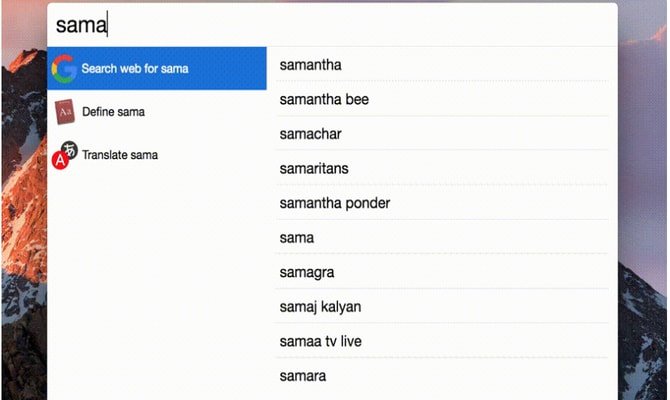Select the 'samaritans' suggestion
The image size is (670, 400).
pyautogui.click(x=442, y=169)
